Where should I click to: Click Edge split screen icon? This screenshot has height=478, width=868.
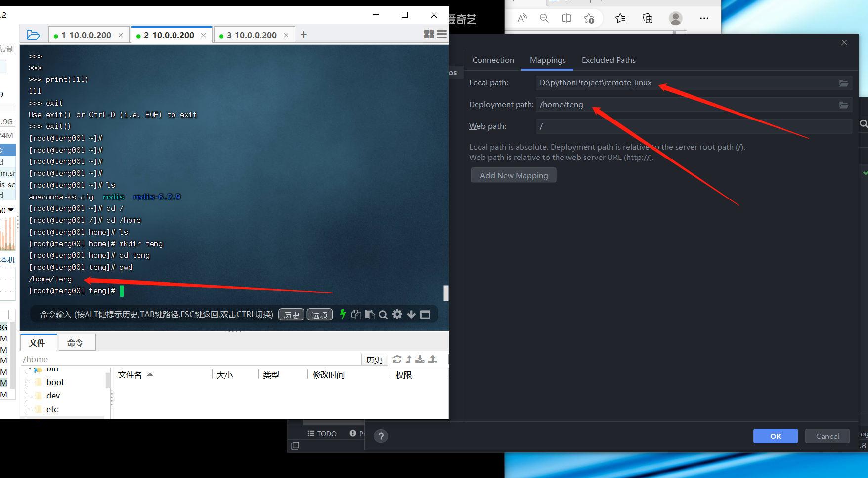coord(566,18)
